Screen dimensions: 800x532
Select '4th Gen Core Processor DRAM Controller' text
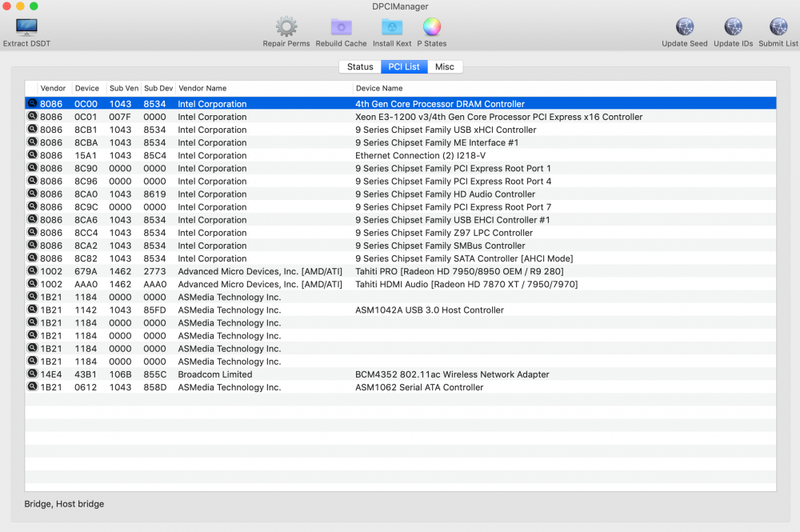[x=440, y=104]
